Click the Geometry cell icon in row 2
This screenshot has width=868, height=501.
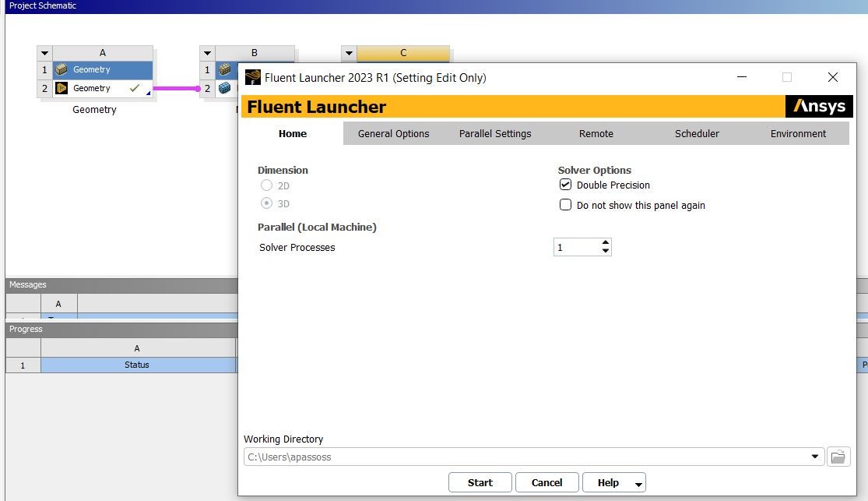tap(61, 88)
